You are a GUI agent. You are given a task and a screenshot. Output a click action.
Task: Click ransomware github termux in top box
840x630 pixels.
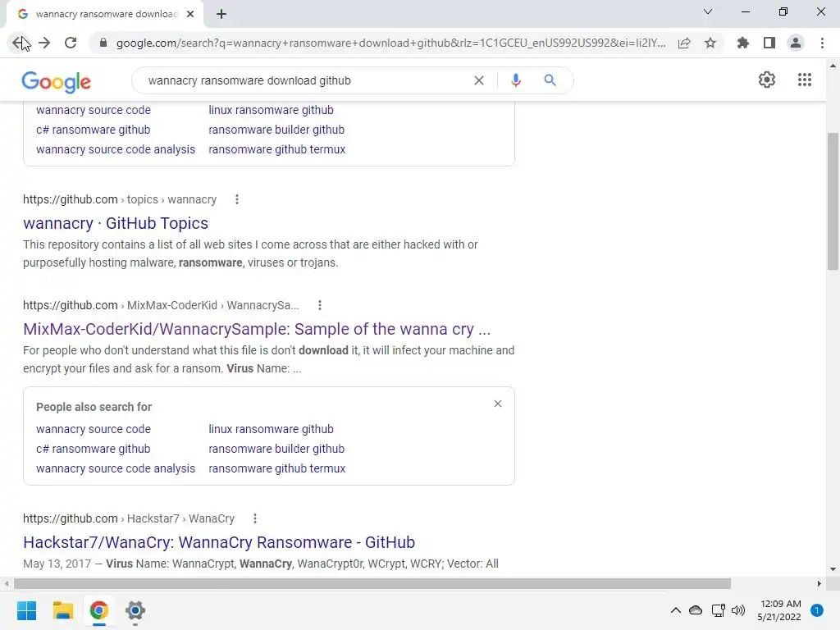pyautogui.click(x=277, y=149)
